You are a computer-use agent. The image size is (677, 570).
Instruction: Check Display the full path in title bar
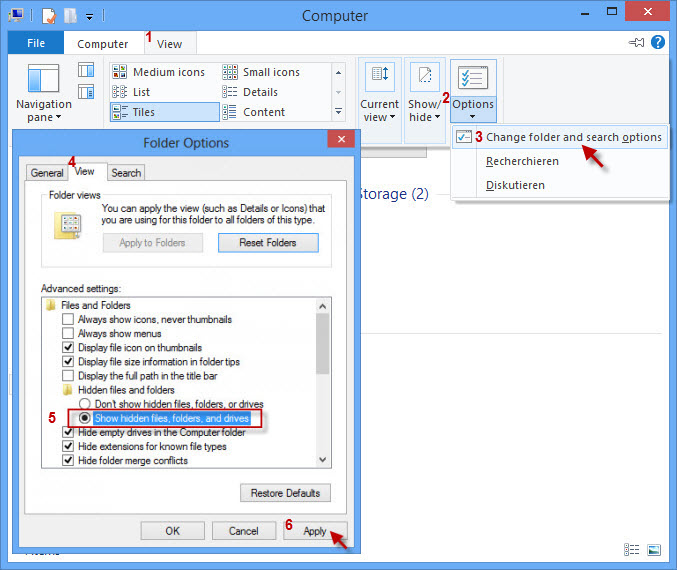tap(68, 376)
